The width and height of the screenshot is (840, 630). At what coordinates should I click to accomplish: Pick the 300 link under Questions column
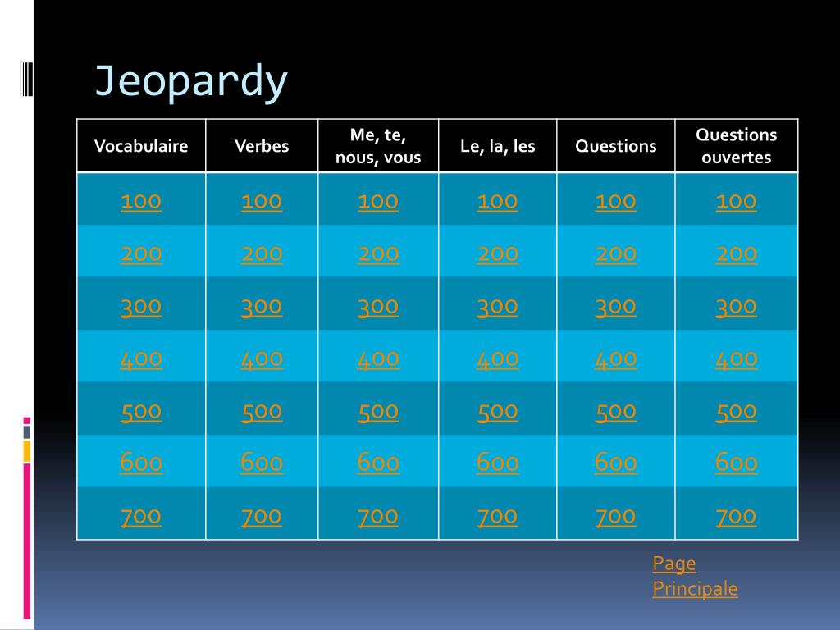(x=616, y=307)
